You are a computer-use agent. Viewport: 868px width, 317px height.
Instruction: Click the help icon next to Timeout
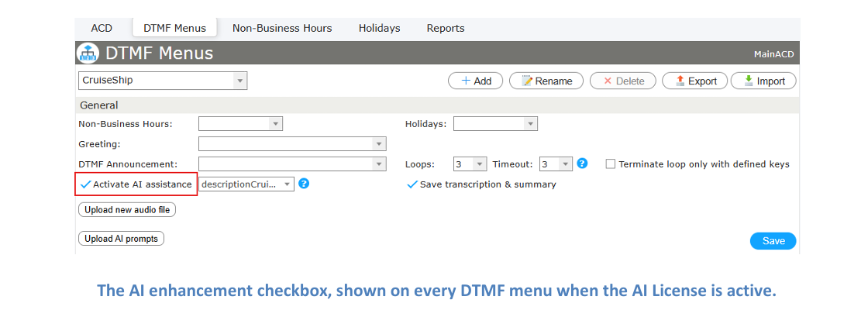tap(582, 164)
